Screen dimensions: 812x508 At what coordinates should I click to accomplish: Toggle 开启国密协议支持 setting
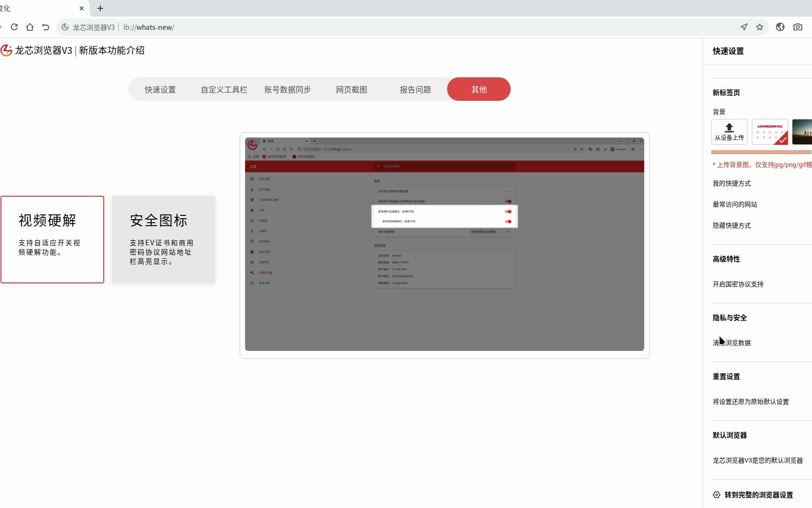pos(738,284)
